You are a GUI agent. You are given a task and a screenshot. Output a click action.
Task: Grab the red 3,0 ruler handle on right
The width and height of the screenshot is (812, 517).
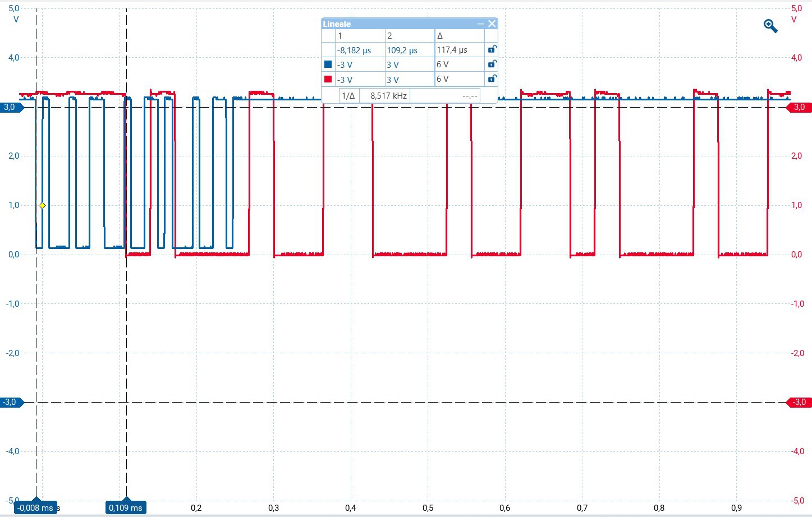(799, 107)
